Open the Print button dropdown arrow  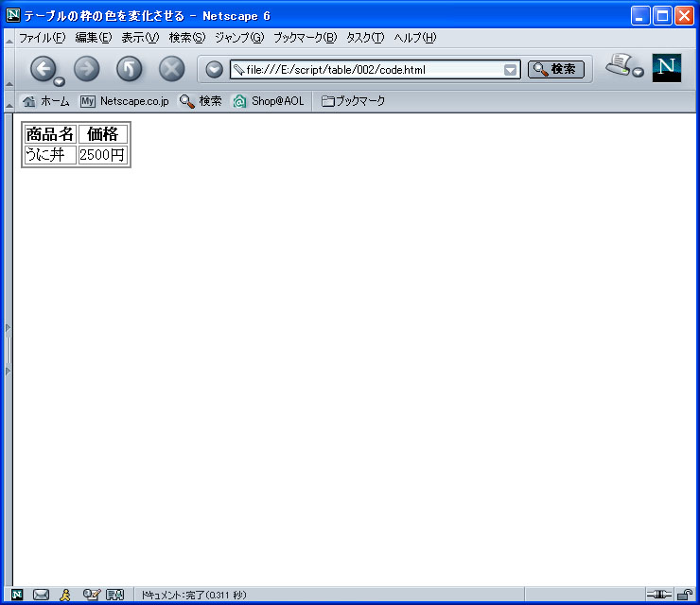(639, 72)
